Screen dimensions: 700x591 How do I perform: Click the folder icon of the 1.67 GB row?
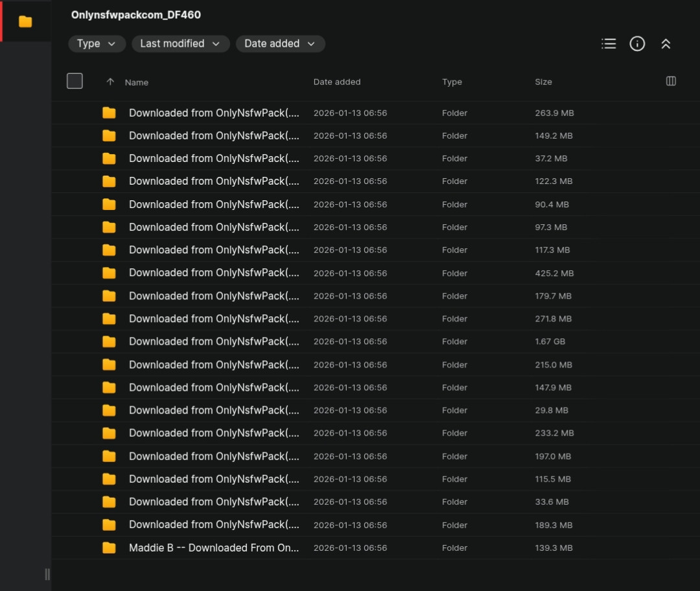[x=109, y=342]
